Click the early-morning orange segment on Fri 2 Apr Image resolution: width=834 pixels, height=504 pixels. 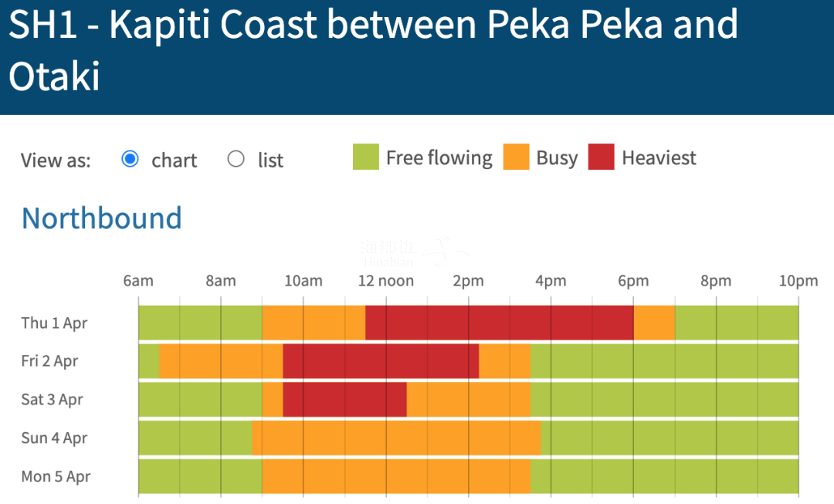point(221,361)
